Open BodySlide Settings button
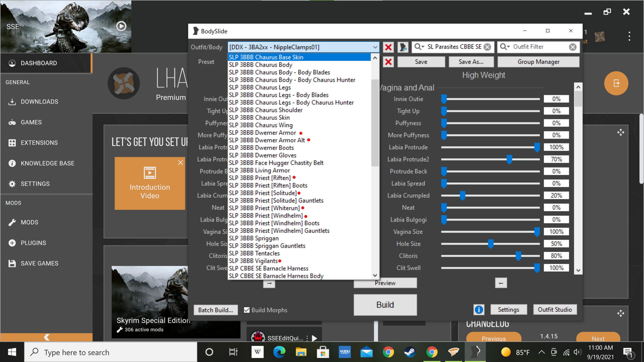Screen dimensions: 644x362 tap(508, 310)
